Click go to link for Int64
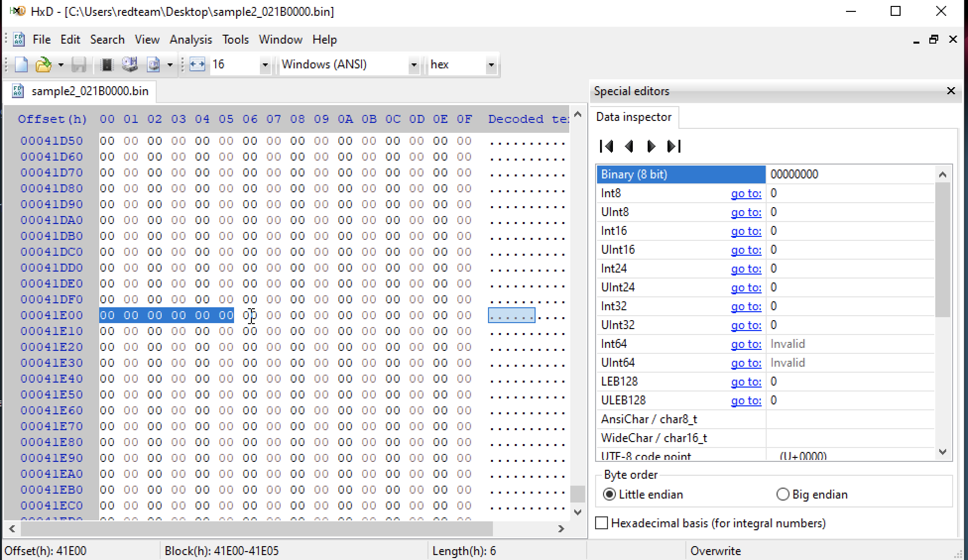The image size is (968, 560). tap(746, 344)
